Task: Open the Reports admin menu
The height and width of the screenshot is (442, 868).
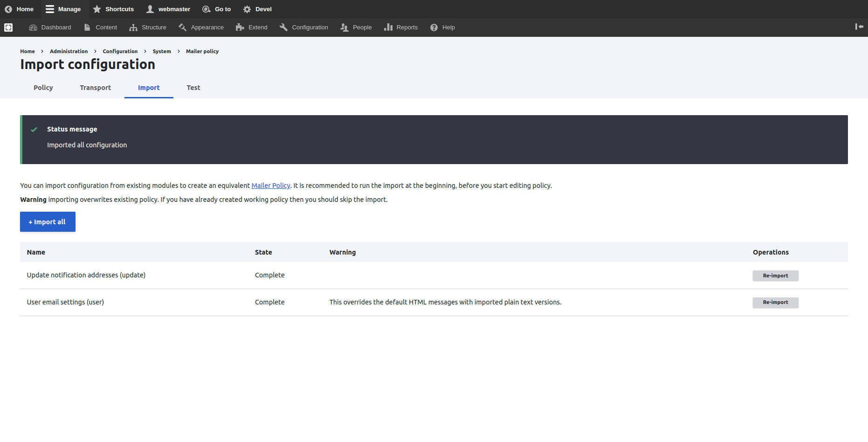Action: click(401, 28)
